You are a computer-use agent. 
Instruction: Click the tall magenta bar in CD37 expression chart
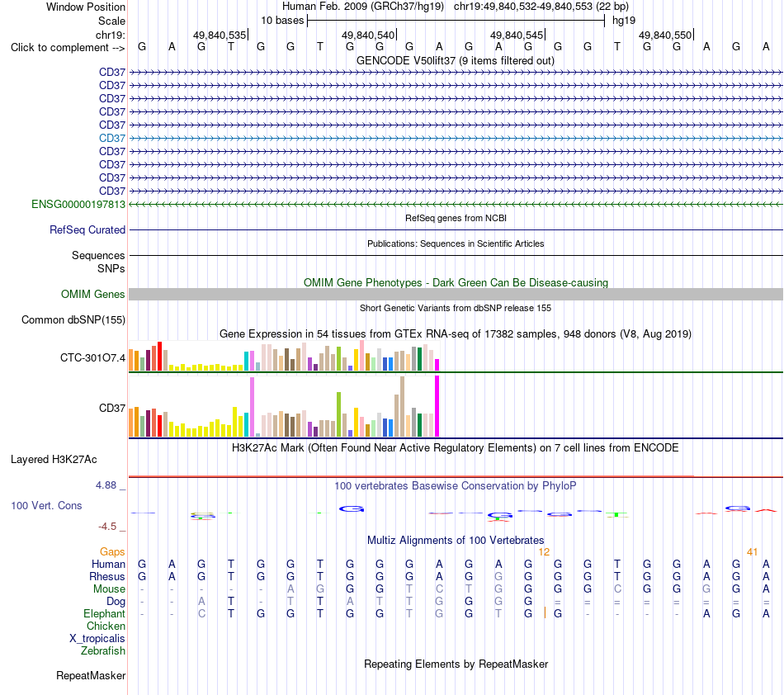pos(437,406)
